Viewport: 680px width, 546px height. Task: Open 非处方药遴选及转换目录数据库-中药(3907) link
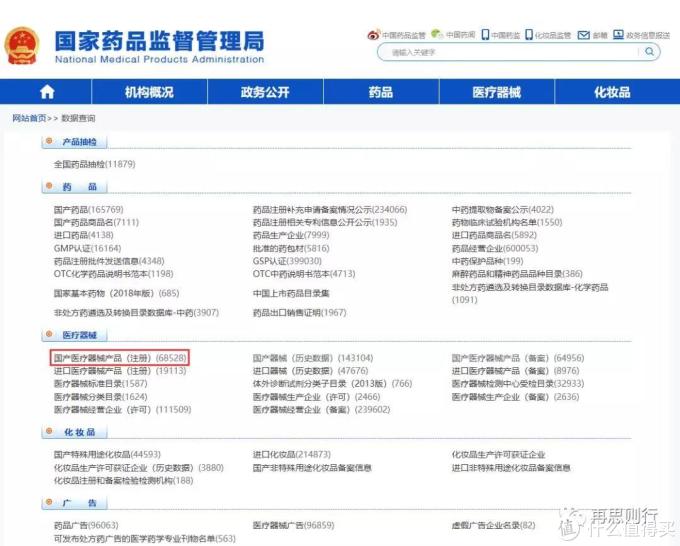136,313
